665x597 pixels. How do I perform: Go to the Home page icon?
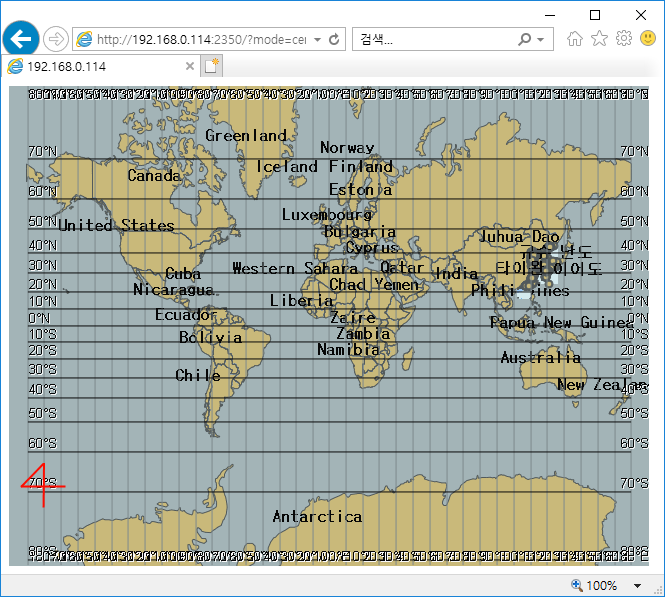(575, 39)
